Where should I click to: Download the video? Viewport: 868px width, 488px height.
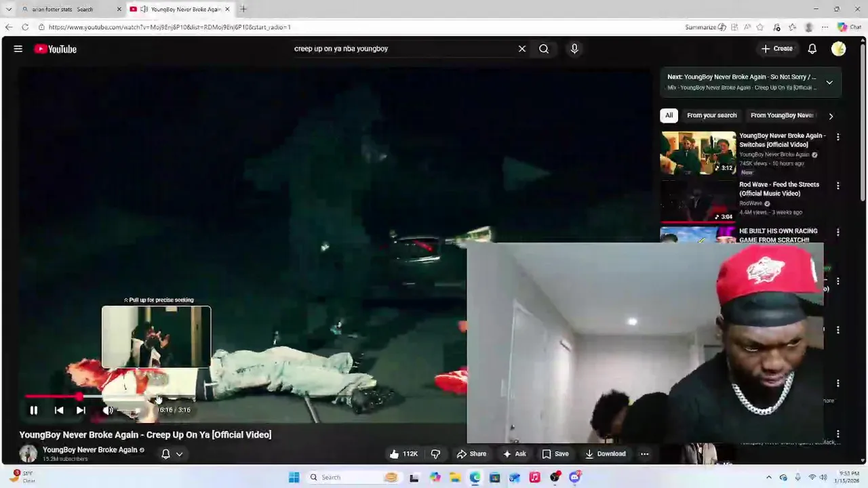click(x=606, y=454)
